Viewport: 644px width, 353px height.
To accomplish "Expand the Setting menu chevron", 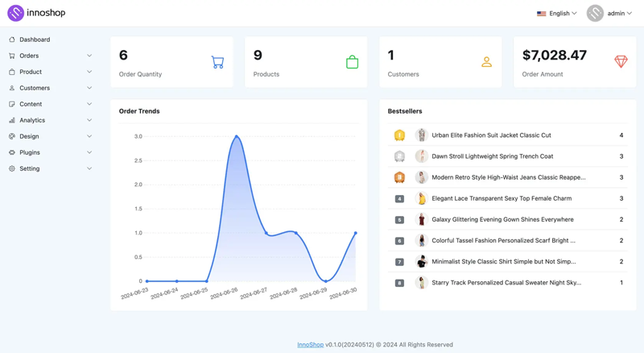I will (x=89, y=168).
